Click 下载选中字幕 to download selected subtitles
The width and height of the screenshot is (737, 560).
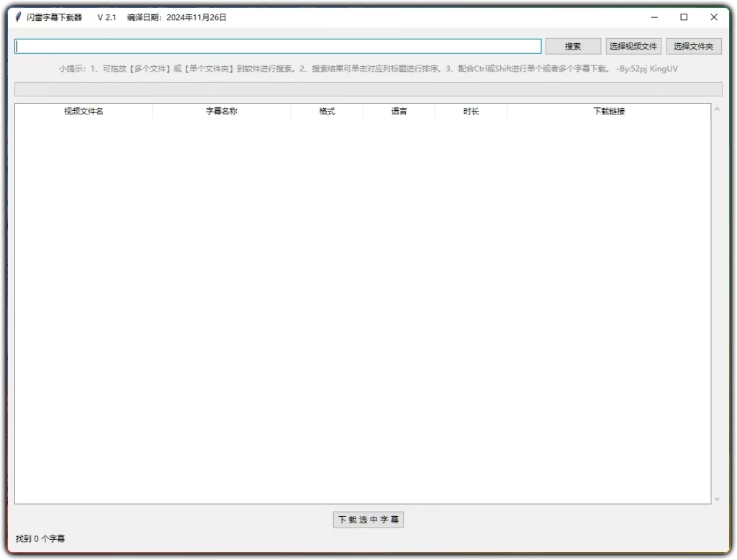[x=368, y=519]
